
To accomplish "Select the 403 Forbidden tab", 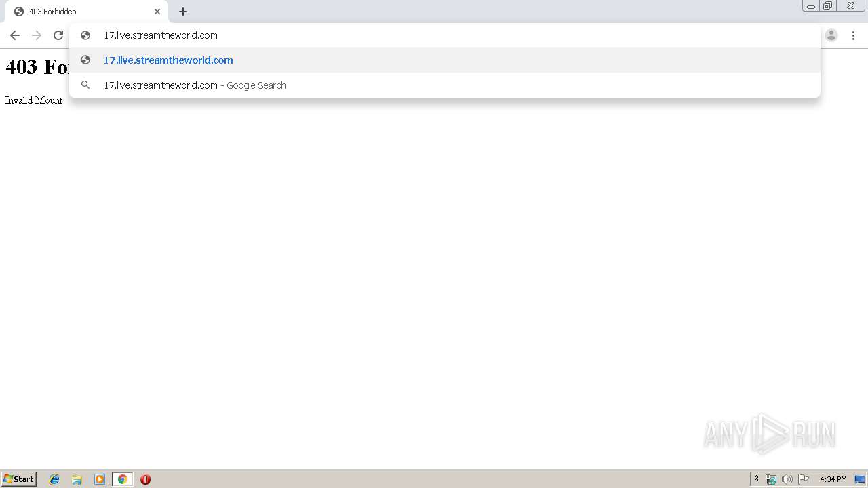I will pyautogui.click(x=87, y=12).
